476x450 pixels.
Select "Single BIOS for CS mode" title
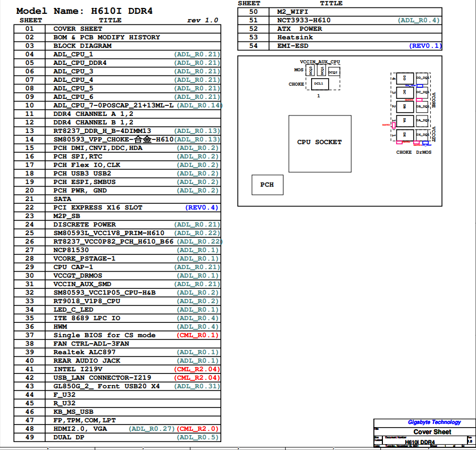(104, 335)
